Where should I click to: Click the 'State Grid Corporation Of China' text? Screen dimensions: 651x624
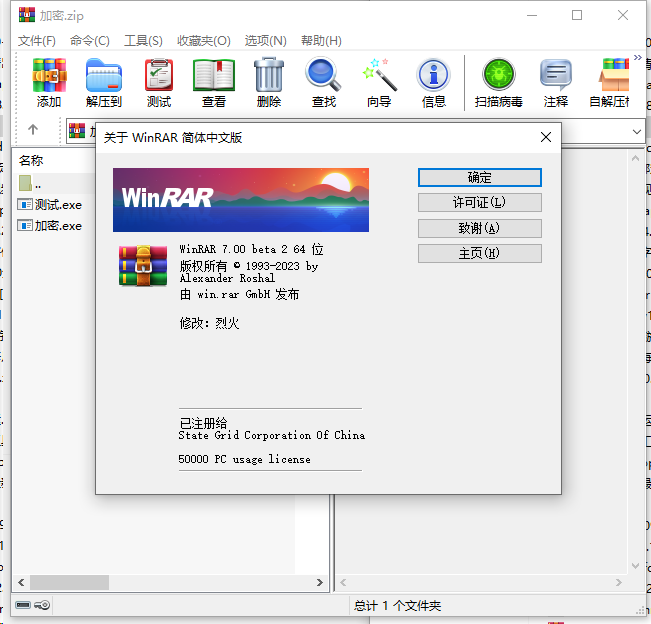point(272,435)
